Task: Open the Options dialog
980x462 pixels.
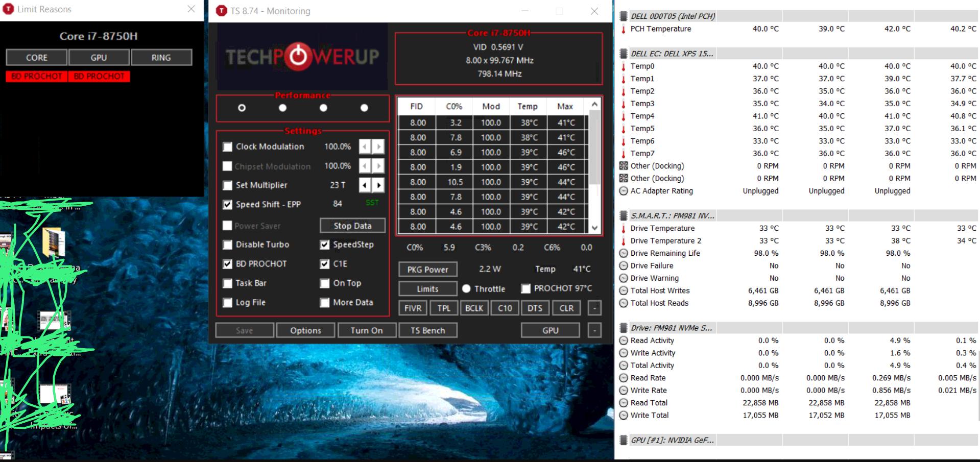Action: tap(305, 331)
